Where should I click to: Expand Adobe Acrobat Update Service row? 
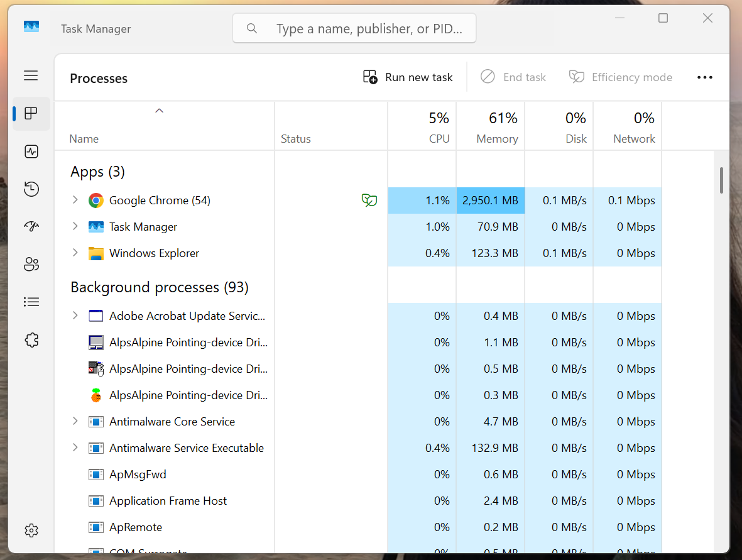[75, 316]
